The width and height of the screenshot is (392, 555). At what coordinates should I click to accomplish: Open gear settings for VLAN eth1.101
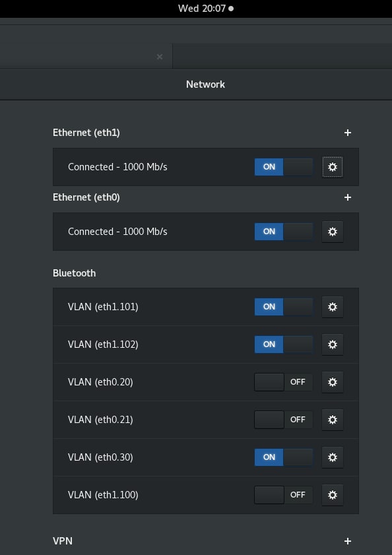pyautogui.click(x=332, y=306)
